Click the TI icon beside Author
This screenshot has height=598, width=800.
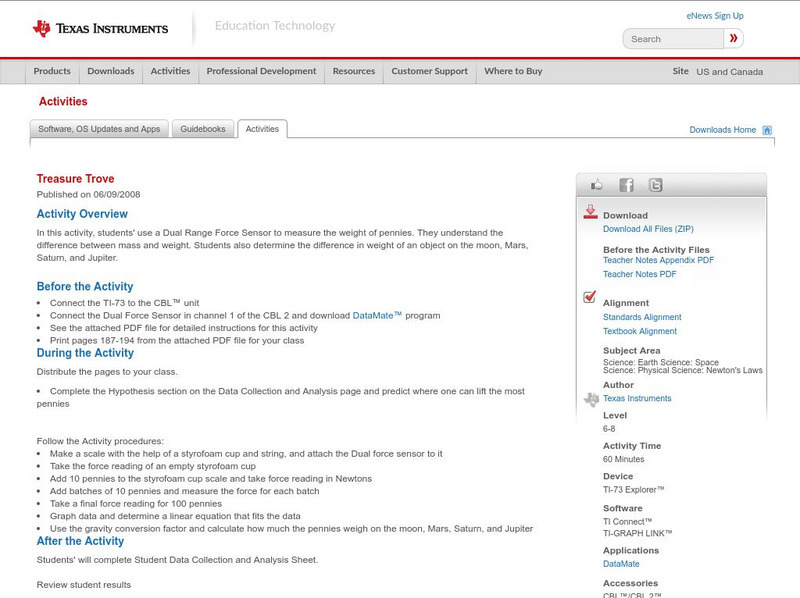(x=591, y=399)
